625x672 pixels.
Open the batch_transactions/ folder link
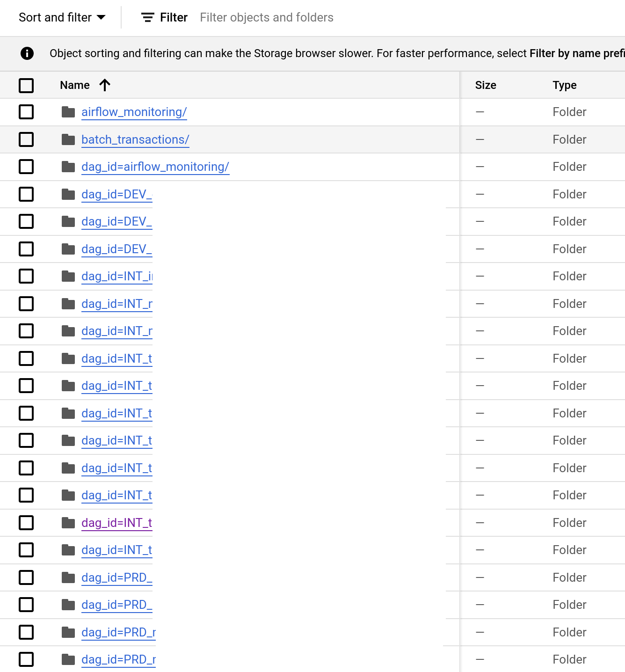[x=135, y=139]
